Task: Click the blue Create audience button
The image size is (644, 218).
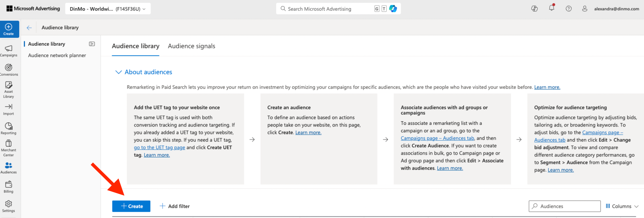Action: 131,206
